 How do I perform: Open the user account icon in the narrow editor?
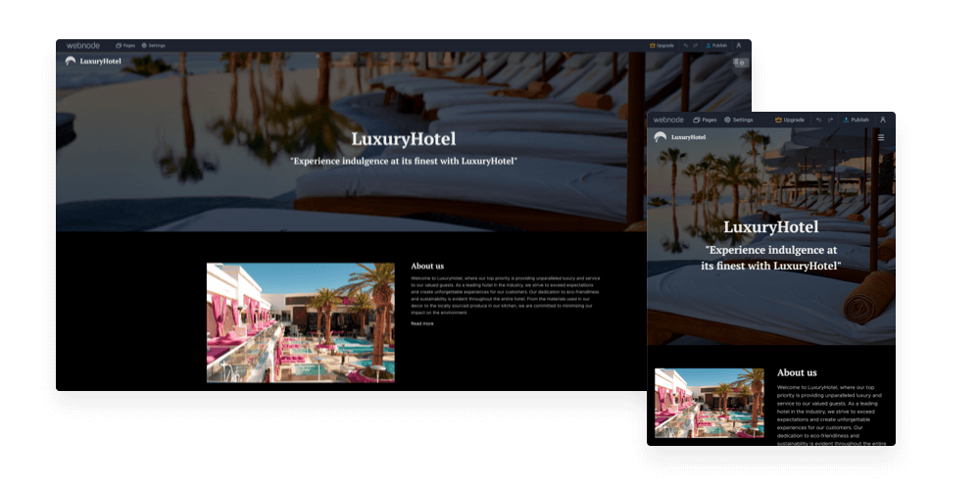coord(883,120)
